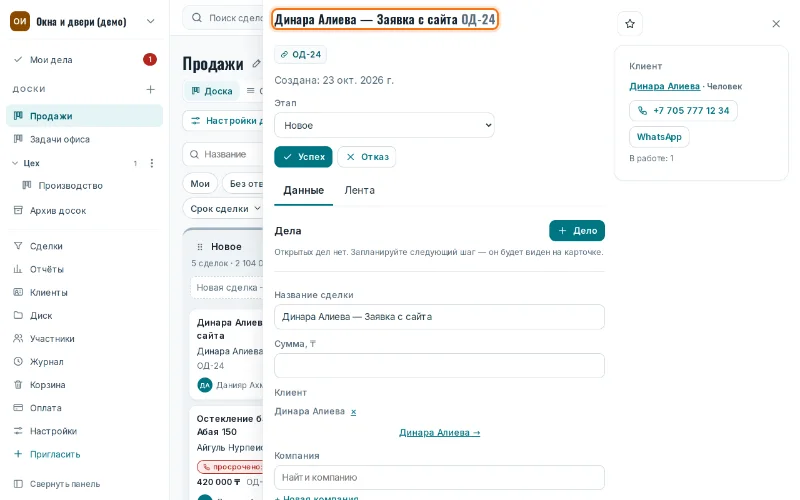Switch to Лента tab
The image size is (800, 500).
point(359,190)
